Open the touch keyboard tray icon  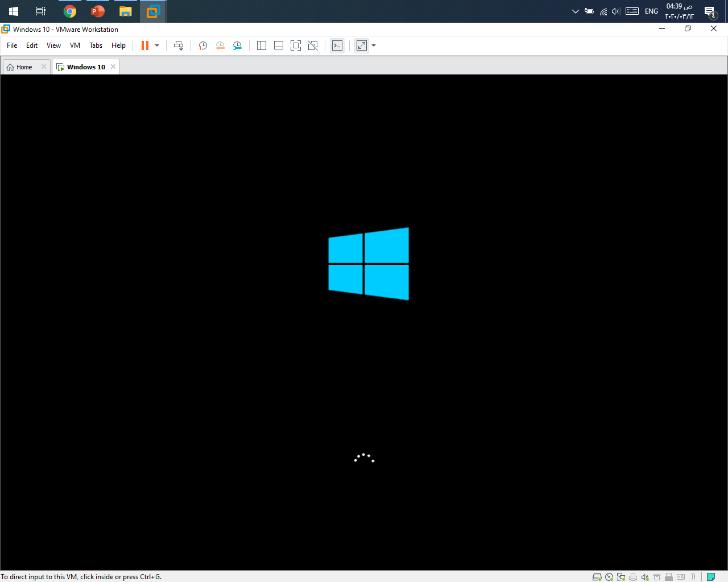[632, 11]
